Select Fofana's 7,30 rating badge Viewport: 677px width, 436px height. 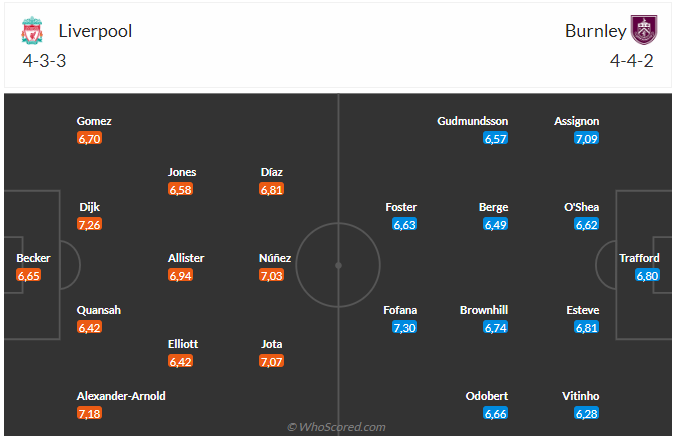click(x=405, y=327)
